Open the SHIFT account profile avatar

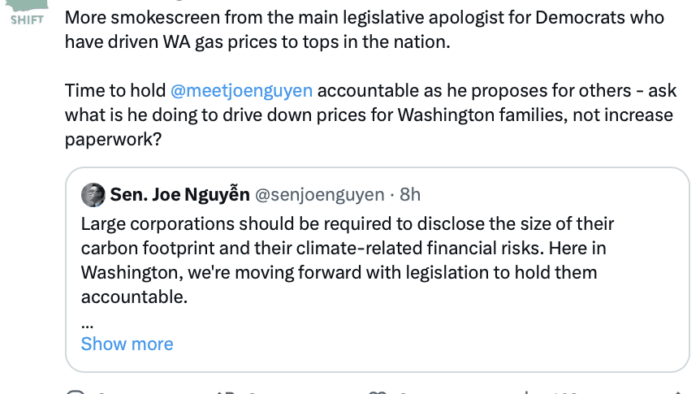[27, 12]
